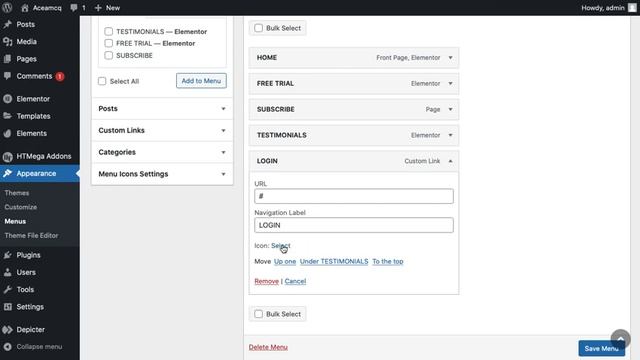This screenshot has height=360, width=640.
Task: Click the Front Page, Elementor label
Action: (408, 58)
